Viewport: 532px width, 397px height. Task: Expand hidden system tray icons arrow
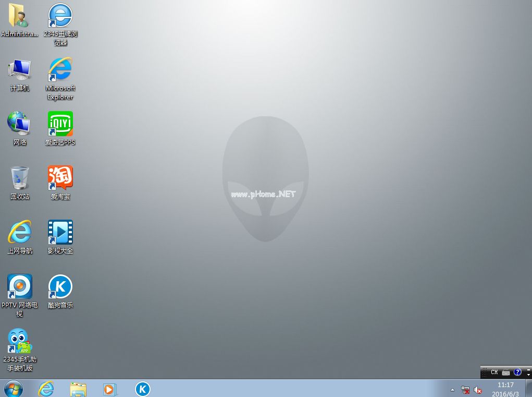click(452, 390)
